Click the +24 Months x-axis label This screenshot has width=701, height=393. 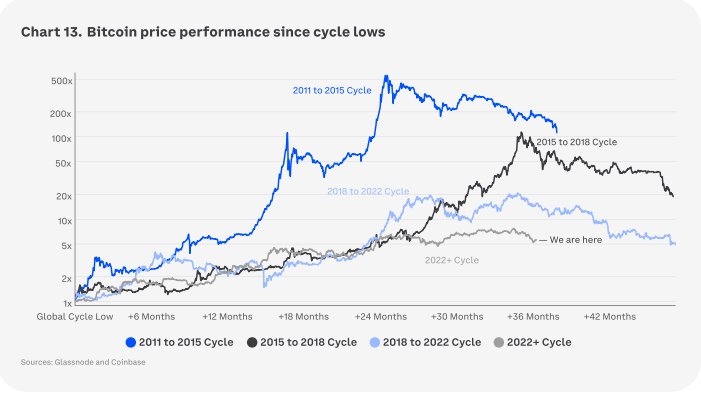(x=381, y=317)
